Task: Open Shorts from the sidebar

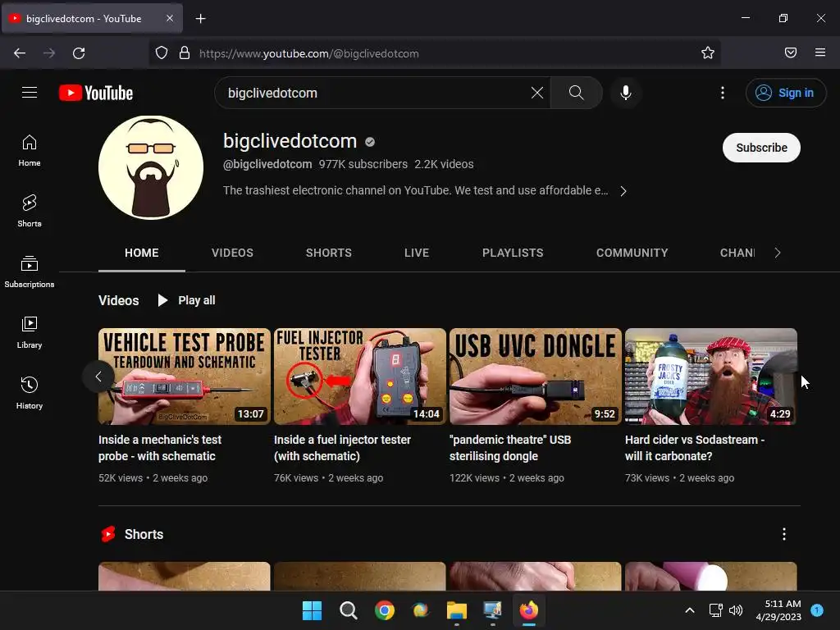Action: point(30,211)
